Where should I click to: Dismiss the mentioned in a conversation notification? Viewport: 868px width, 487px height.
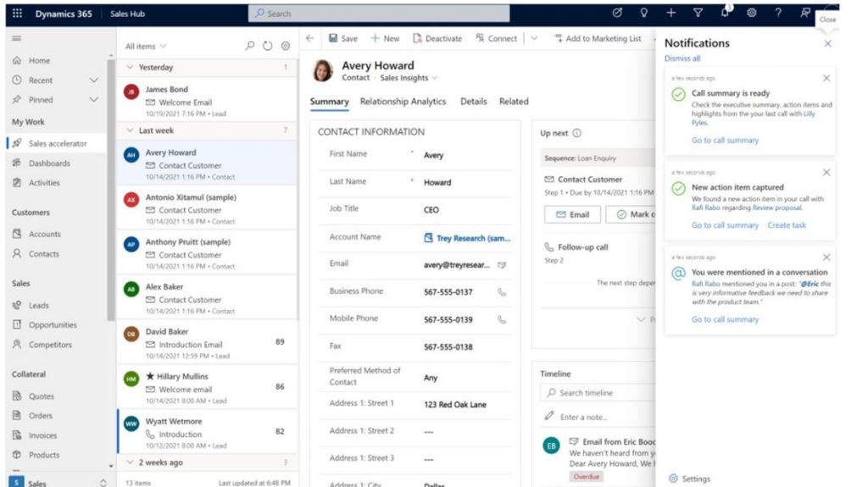[826, 257]
